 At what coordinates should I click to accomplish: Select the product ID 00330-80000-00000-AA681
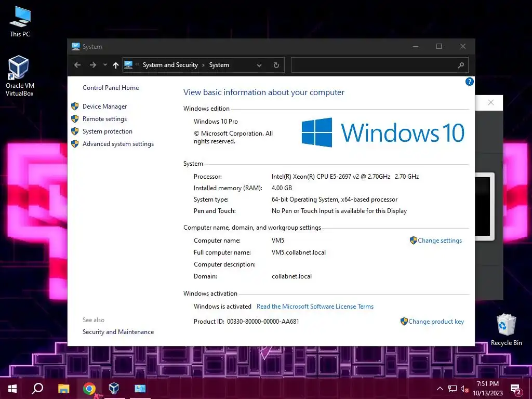click(x=263, y=322)
